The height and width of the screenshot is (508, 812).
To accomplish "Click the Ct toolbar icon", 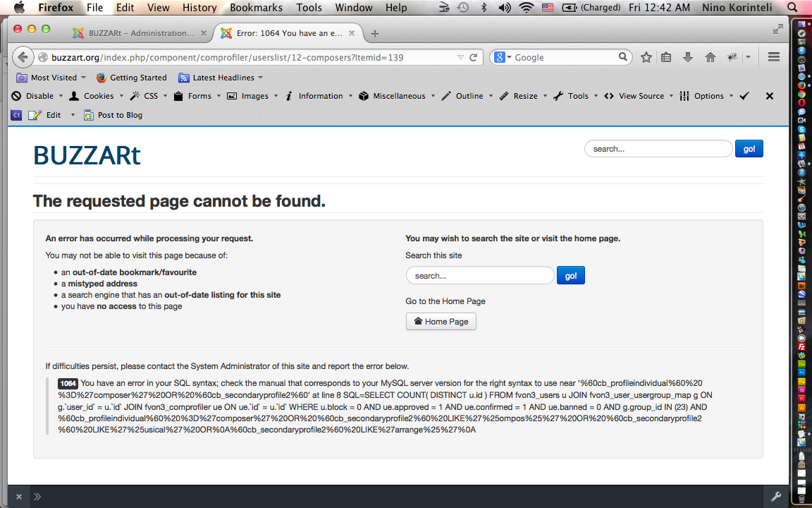I will tap(17, 115).
